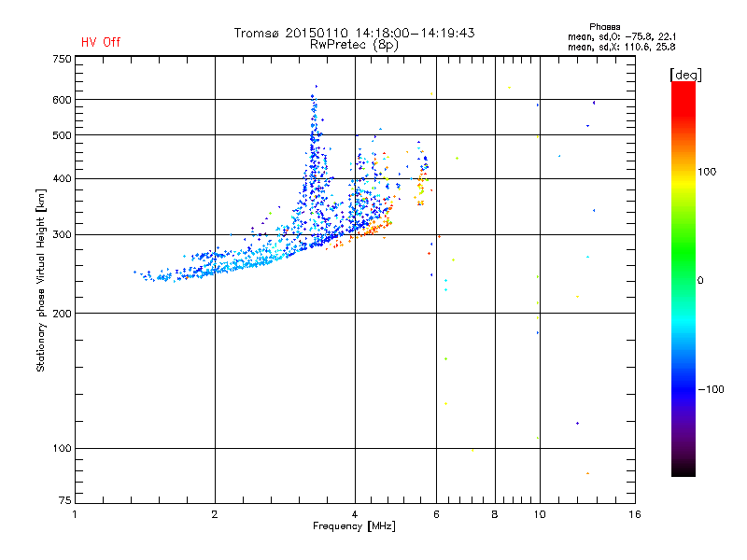
Task: Click the colorbar '0' tick label
Action: coord(700,281)
